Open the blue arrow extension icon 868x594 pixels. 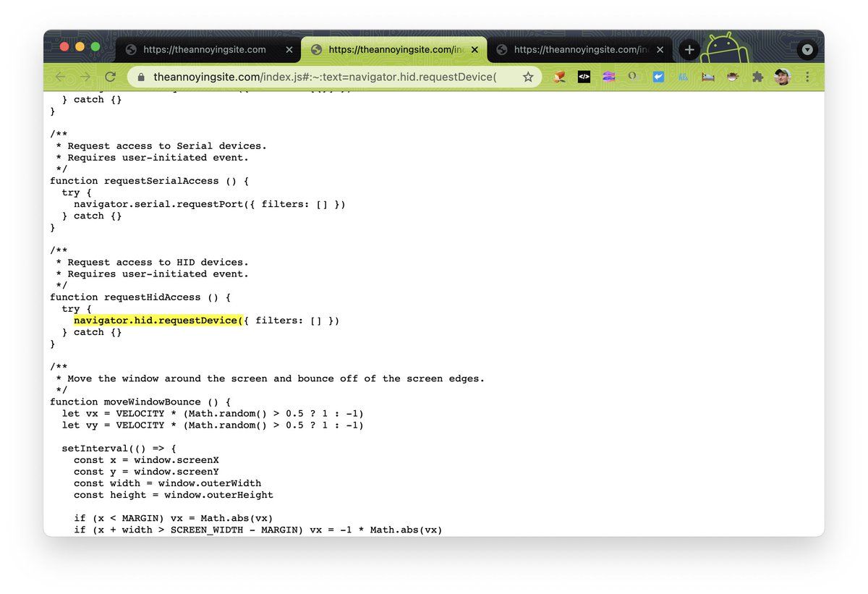[658, 76]
